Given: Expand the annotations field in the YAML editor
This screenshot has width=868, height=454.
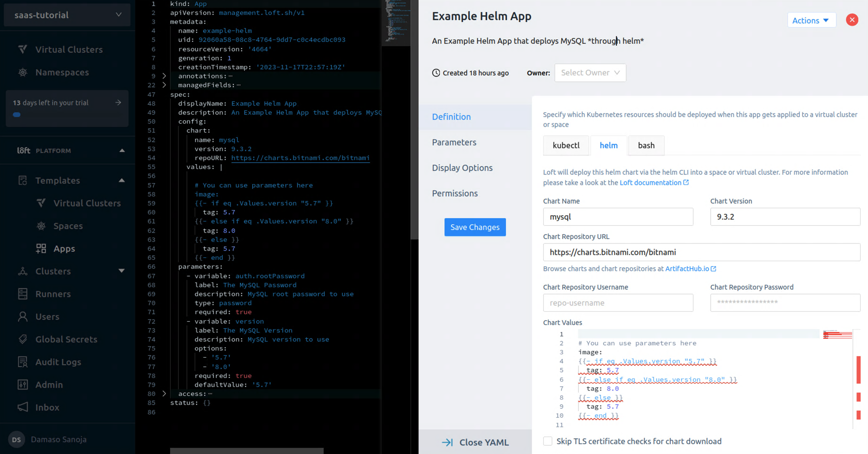Looking at the screenshot, I should point(164,76).
